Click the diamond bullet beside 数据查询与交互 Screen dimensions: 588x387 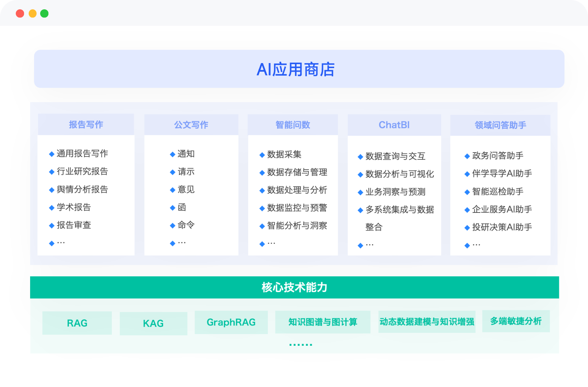click(360, 157)
